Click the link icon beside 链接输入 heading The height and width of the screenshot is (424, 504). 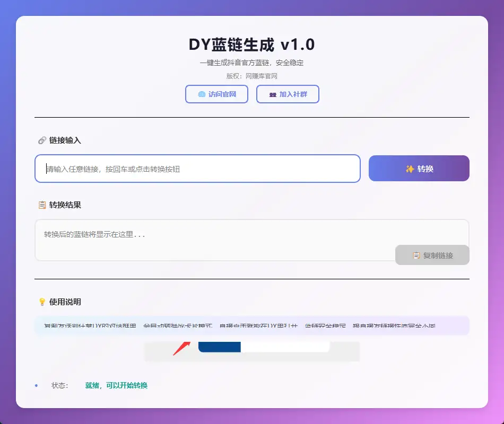[41, 140]
